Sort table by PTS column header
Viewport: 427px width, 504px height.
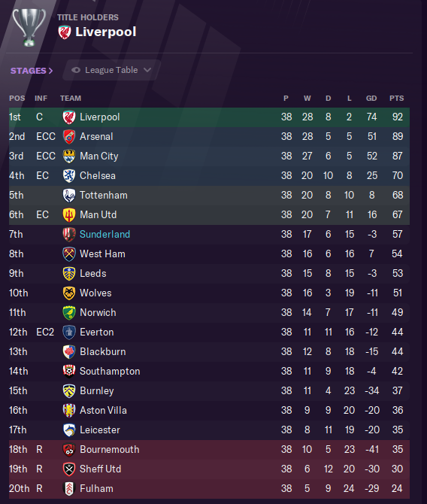click(x=396, y=99)
